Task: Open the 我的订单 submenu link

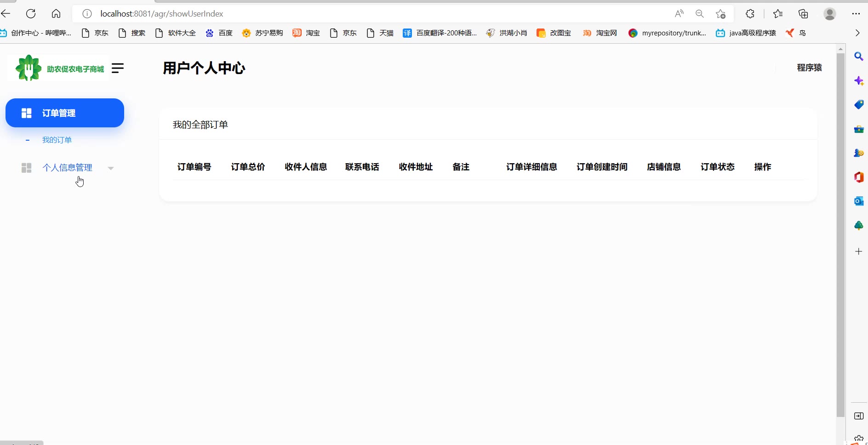Action: coord(57,140)
